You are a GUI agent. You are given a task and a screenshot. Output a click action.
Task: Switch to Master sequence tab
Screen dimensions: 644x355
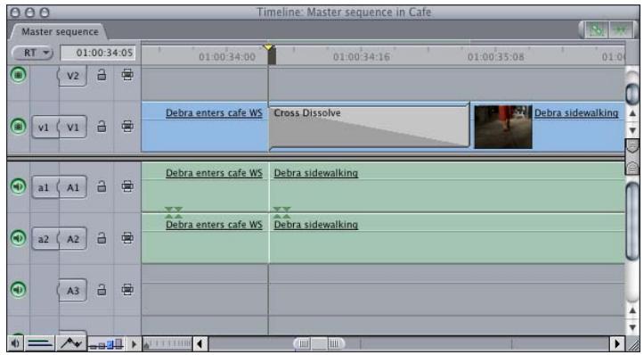tap(60, 32)
